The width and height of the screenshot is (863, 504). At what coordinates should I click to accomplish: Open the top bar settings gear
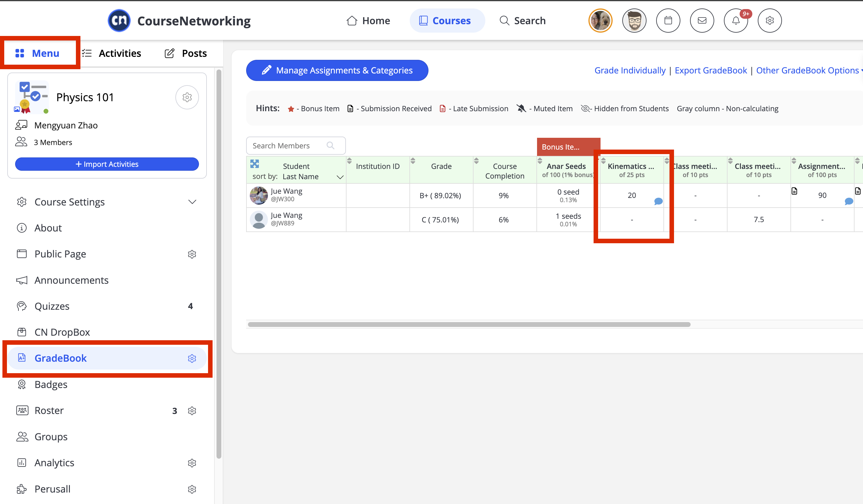click(x=770, y=21)
